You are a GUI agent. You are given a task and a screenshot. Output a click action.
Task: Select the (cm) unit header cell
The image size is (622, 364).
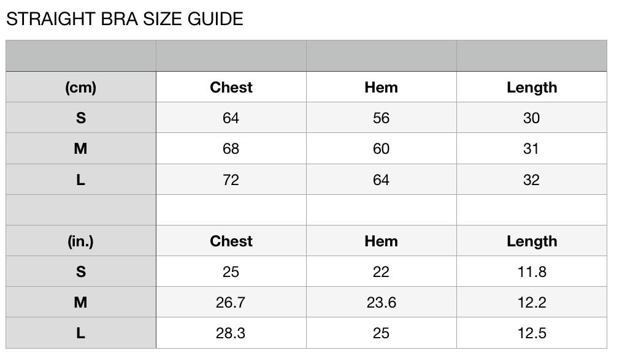81,87
